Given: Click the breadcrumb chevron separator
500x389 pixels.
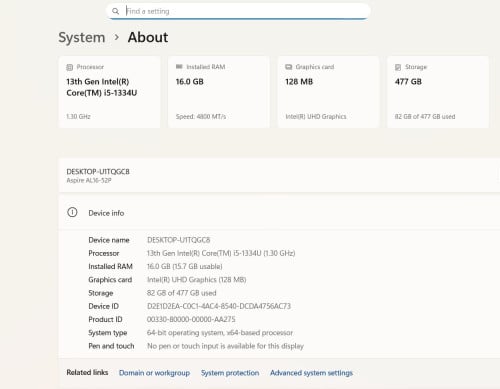Looking at the screenshot, I should pyautogui.click(x=117, y=37).
